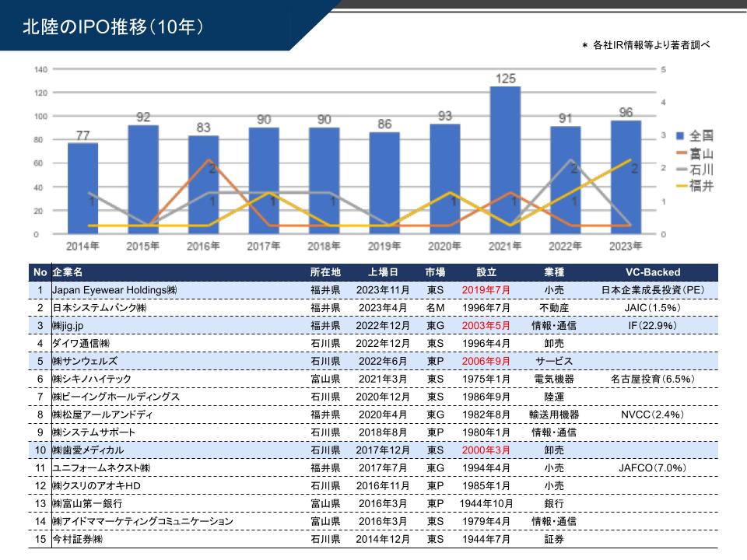Click the 2020年 bar labeled 93
747x560 pixels.
tap(445, 179)
